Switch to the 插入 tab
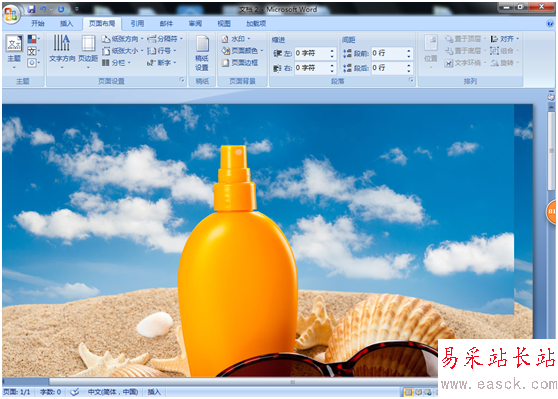The height and width of the screenshot is (399, 558). click(x=67, y=24)
